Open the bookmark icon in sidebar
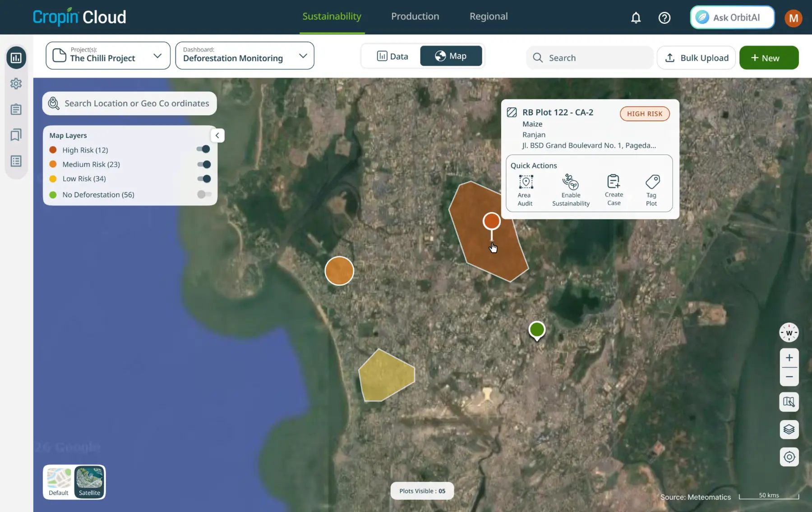The image size is (812, 512). pyautogui.click(x=16, y=135)
